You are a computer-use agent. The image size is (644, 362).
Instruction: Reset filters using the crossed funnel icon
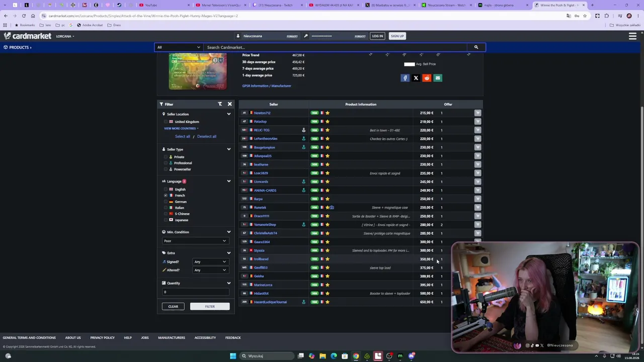click(x=220, y=104)
